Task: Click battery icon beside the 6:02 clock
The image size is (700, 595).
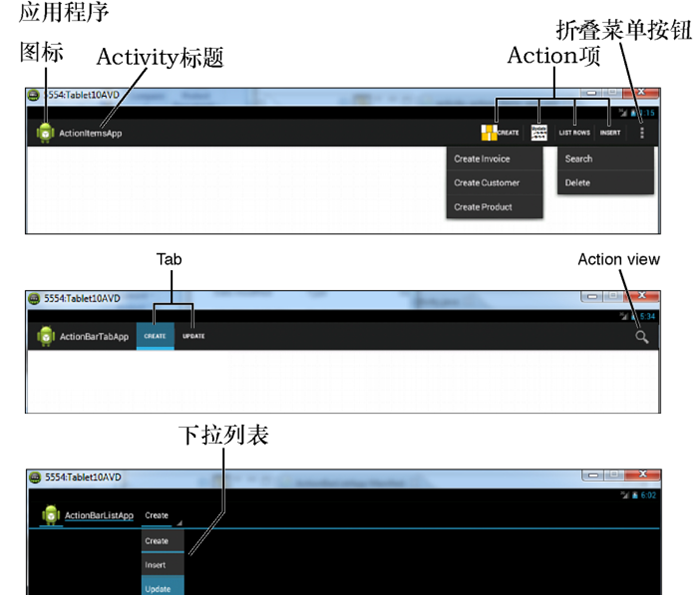Action: click(635, 495)
